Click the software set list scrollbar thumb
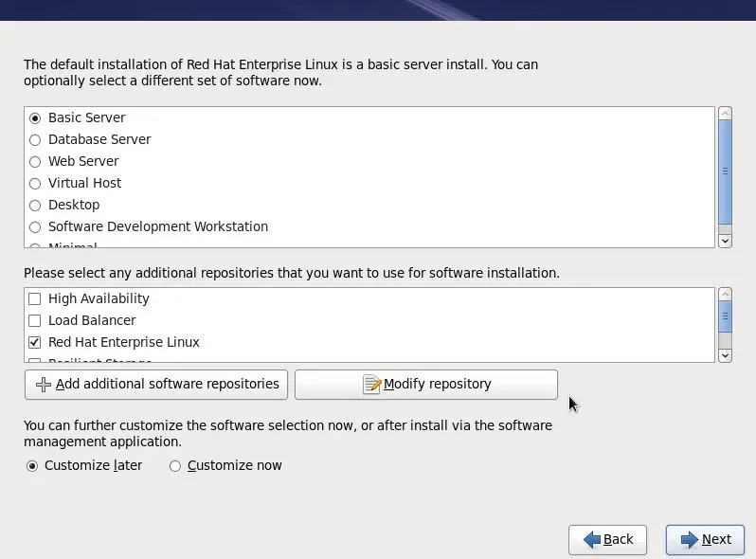The height and width of the screenshot is (559, 756). pyautogui.click(x=725, y=171)
